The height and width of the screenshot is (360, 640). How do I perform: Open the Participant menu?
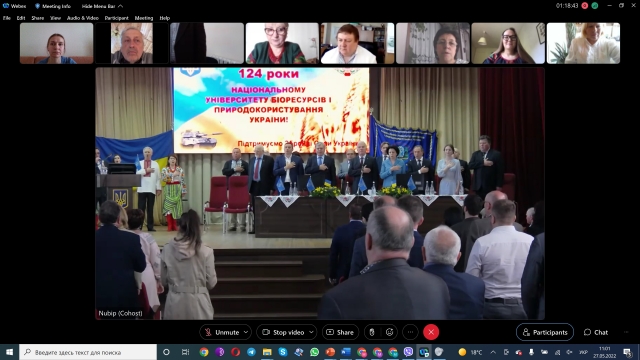pos(116,18)
